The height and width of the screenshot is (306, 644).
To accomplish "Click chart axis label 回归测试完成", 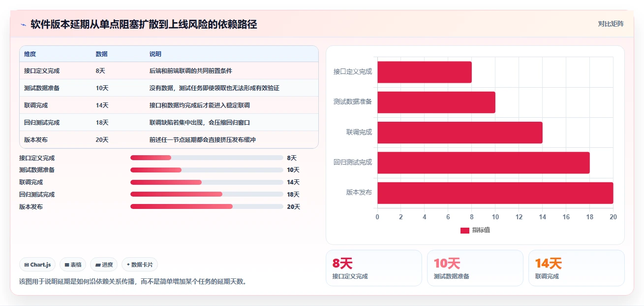I will point(353,162).
